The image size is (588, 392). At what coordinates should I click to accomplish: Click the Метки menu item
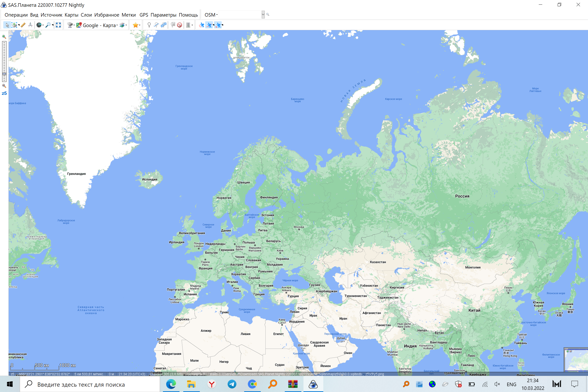click(129, 15)
